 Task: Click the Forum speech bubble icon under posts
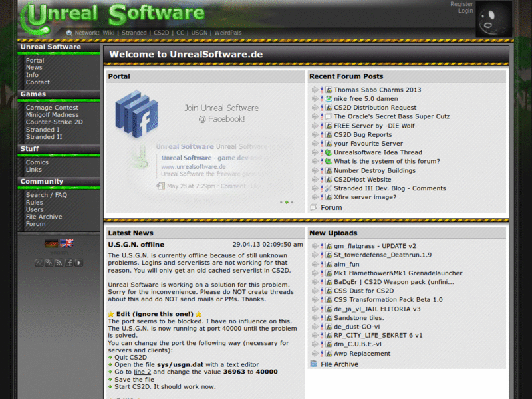coord(314,207)
